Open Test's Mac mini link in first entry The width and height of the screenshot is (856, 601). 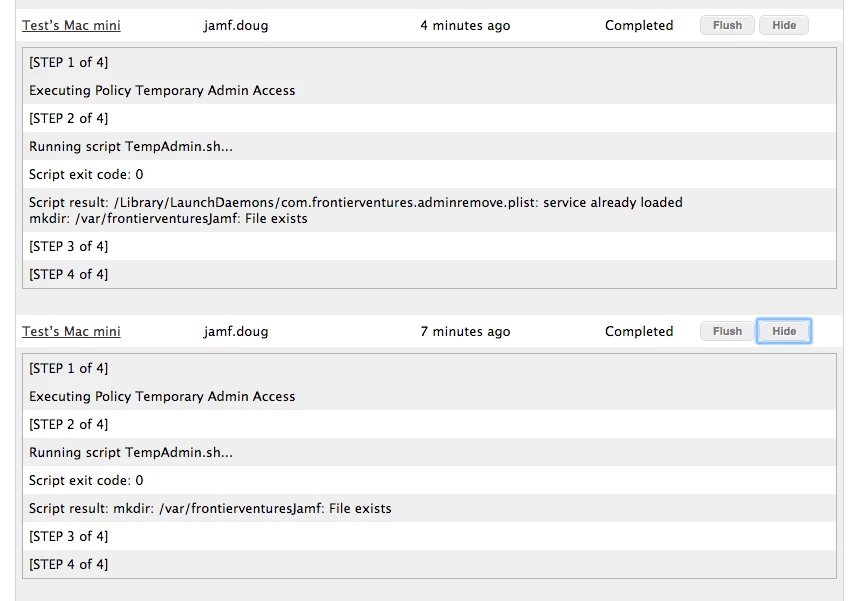(71, 26)
